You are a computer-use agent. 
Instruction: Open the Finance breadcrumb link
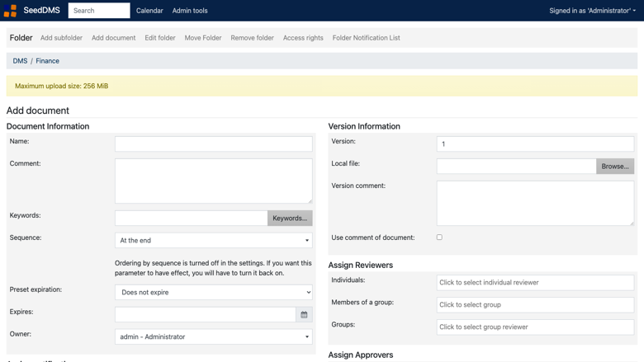coord(47,61)
